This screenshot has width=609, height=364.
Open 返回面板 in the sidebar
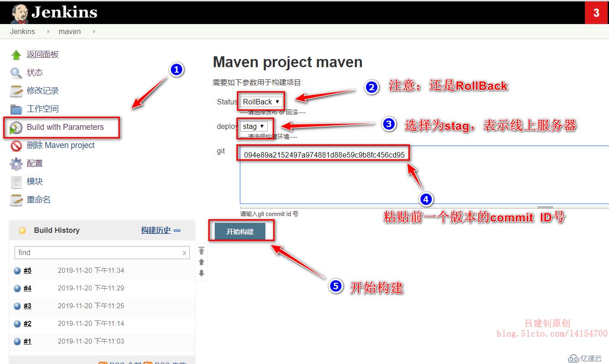pos(43,54)
